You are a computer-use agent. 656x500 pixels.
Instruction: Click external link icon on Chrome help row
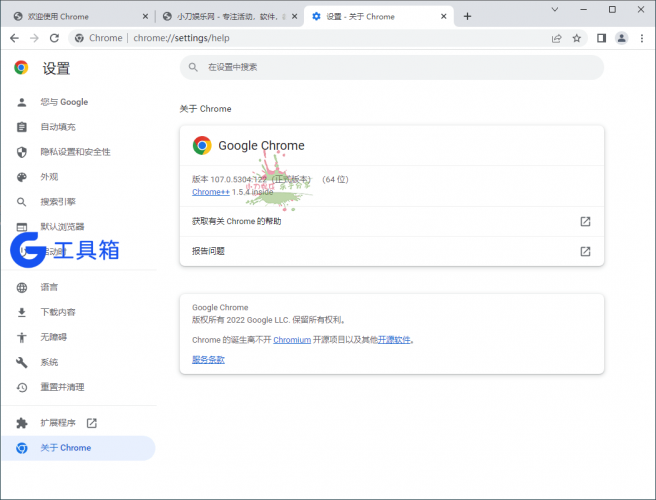pyautogui.click(x=585, y=221)
